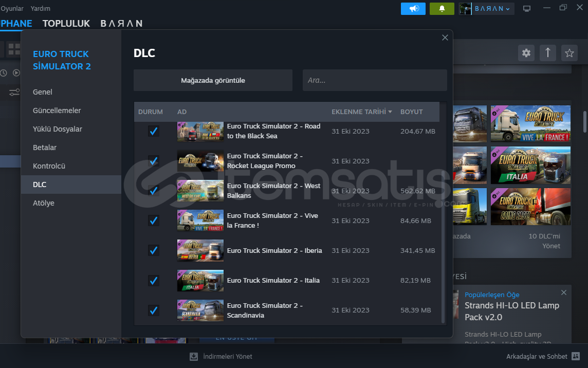Click the ready-to-play filter icon
Viewport: 588px width, 368px height.
click(x=16, y=73)
